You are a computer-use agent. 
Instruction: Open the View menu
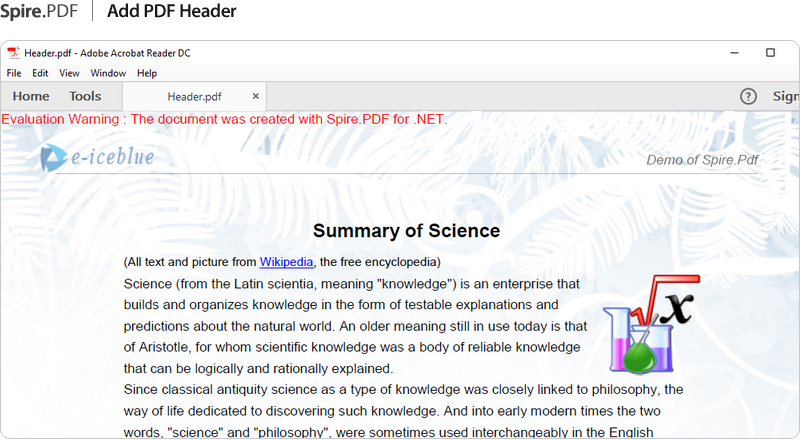click(x=69, y=73)
